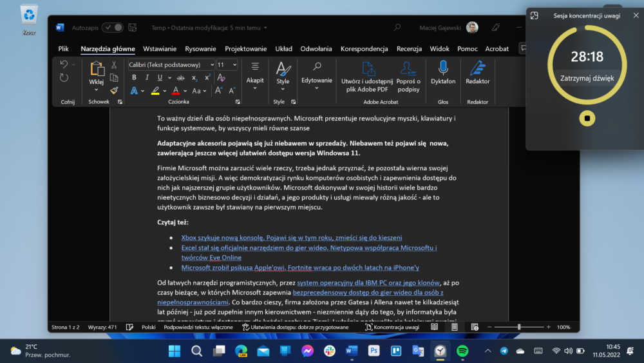Click Koncentracja uwagi in status bar
The image size is (644, 363).
point(392,328)
